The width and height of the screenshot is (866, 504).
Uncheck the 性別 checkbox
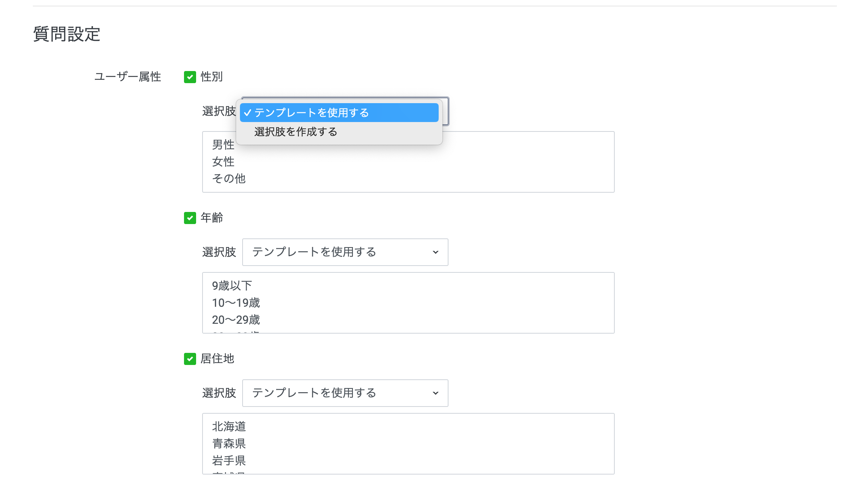(190, 77)
